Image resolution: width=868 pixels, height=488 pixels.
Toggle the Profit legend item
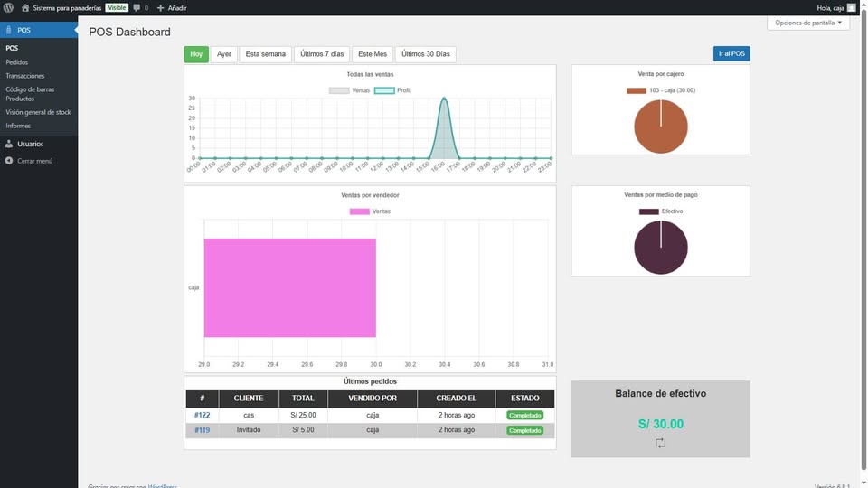click(x=392, y=90)
